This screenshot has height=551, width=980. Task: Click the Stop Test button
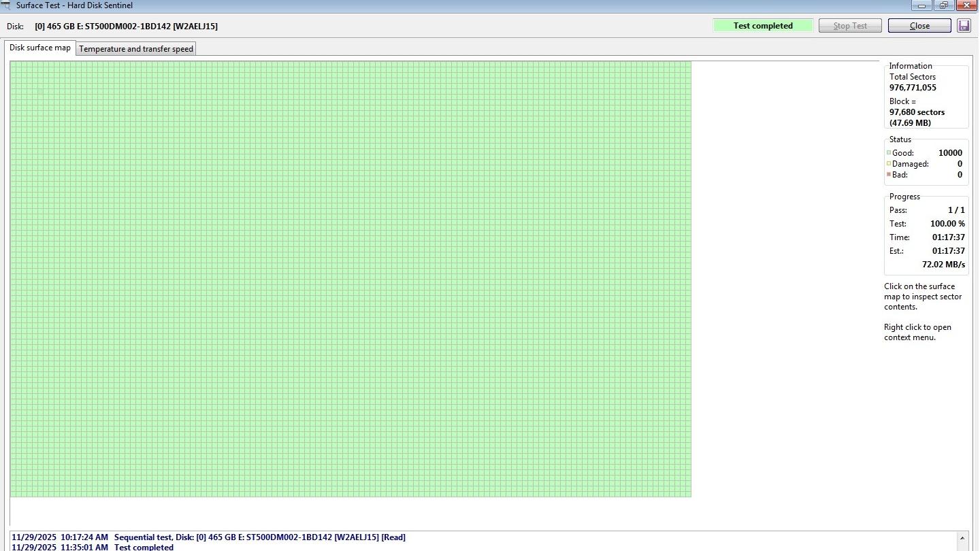pyautogui.click(x=850, y=26)
